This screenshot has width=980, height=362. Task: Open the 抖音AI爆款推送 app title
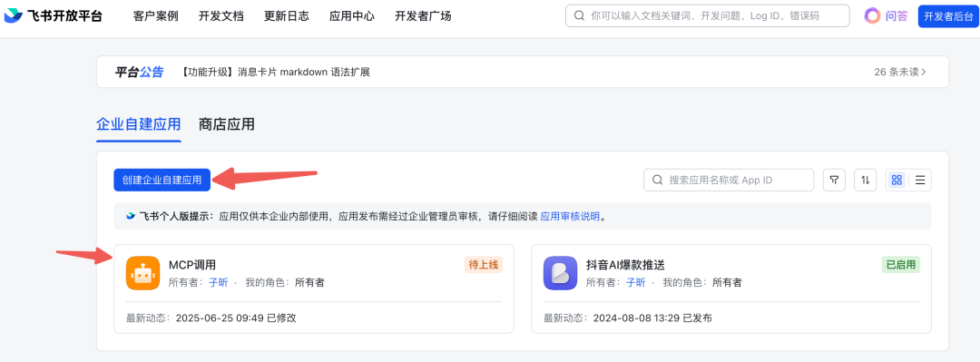624,264
